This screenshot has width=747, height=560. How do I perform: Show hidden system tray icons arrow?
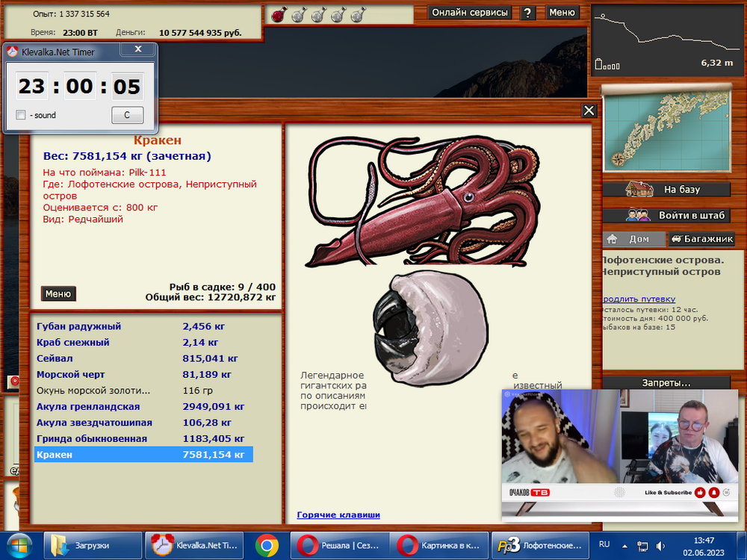(623, 546)
